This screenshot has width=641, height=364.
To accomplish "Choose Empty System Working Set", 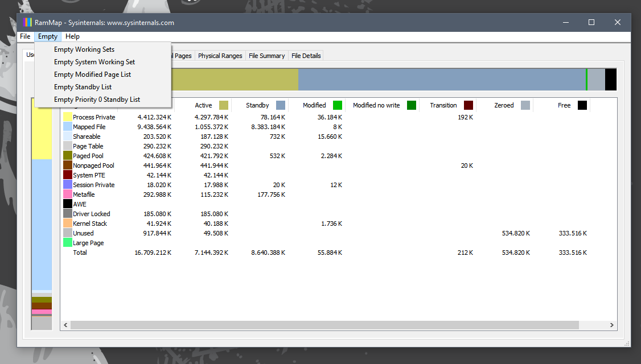I will point(94,62).
